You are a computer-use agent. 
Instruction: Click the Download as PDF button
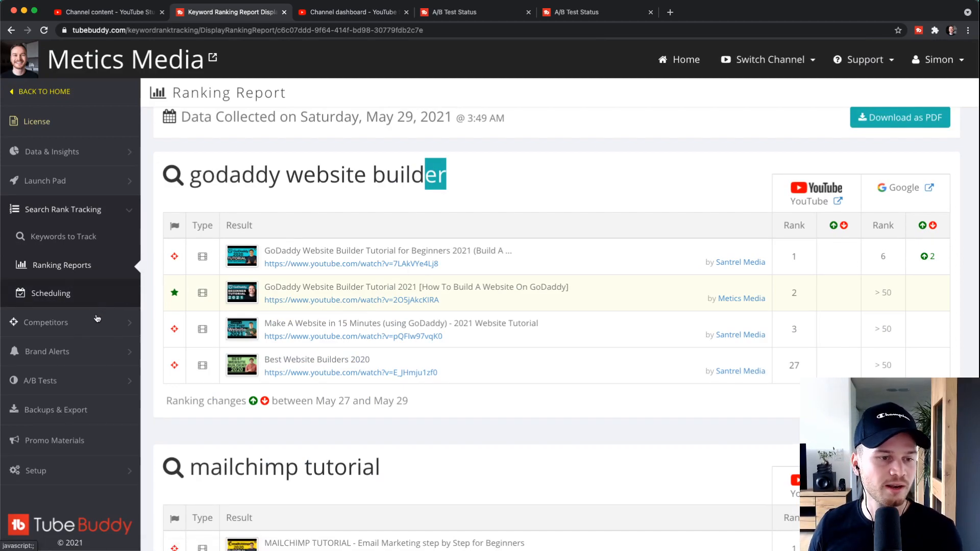[899, 117]
